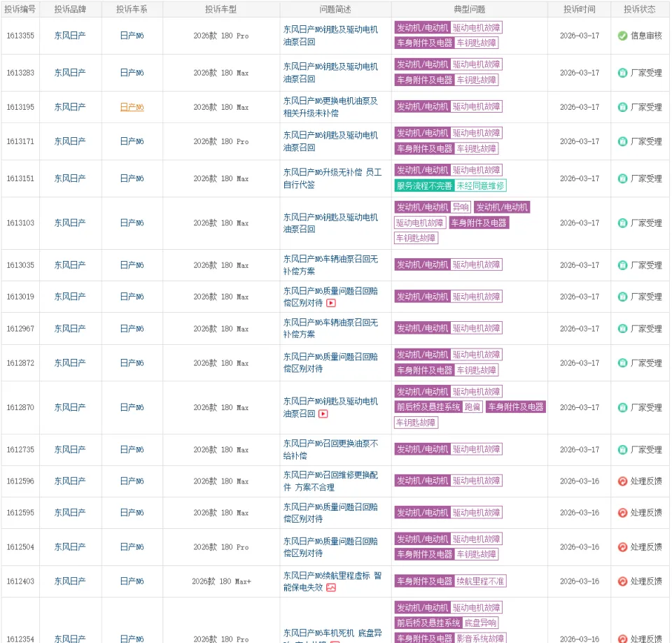Viewport: 672px width, 643px height.
Task: Click the manufacturer-accepted status icon in row 1613283
Action: (x=622, y=73)
